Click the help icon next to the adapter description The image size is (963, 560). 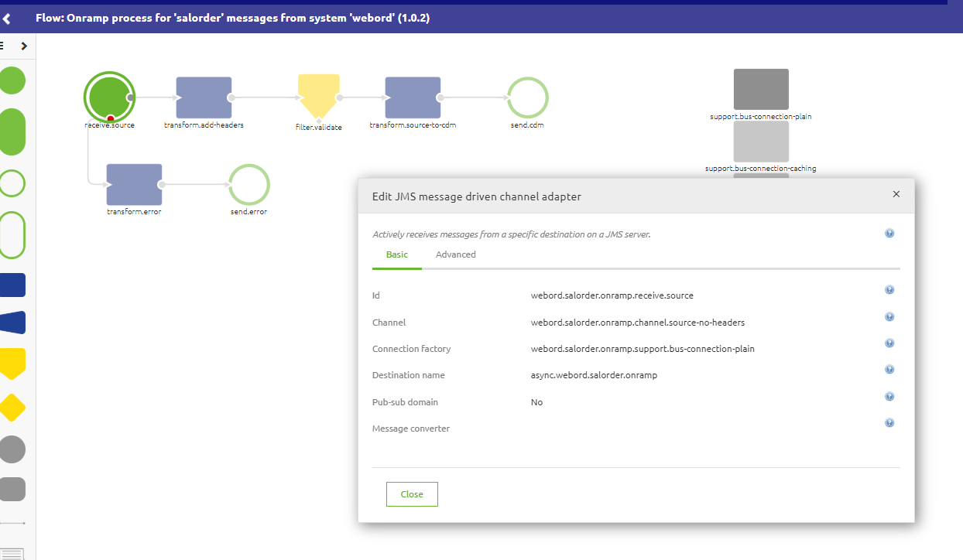tap(889, 233)
